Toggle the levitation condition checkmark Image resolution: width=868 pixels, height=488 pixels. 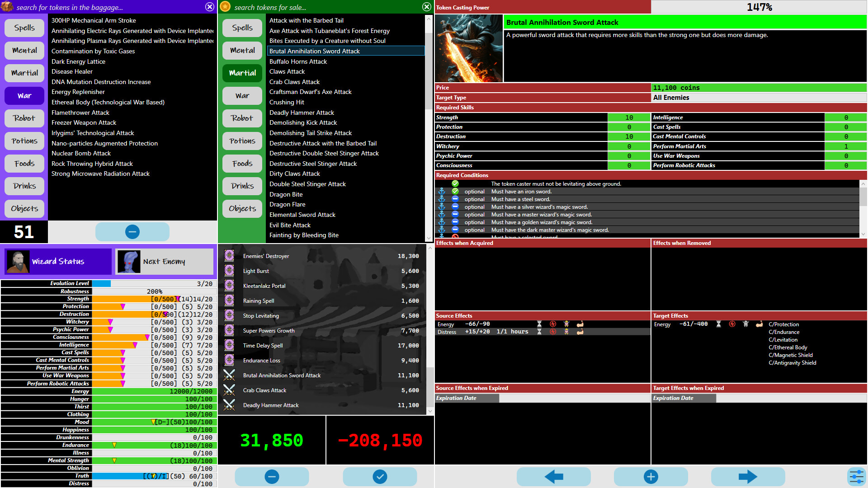pyautogui.click(x=455, y=183)
